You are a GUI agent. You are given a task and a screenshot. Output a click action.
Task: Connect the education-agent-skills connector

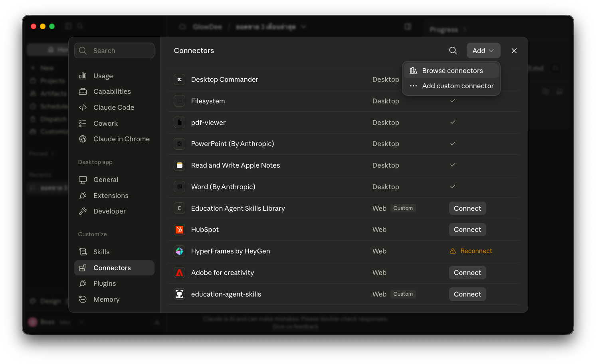[x=467, y=294]
